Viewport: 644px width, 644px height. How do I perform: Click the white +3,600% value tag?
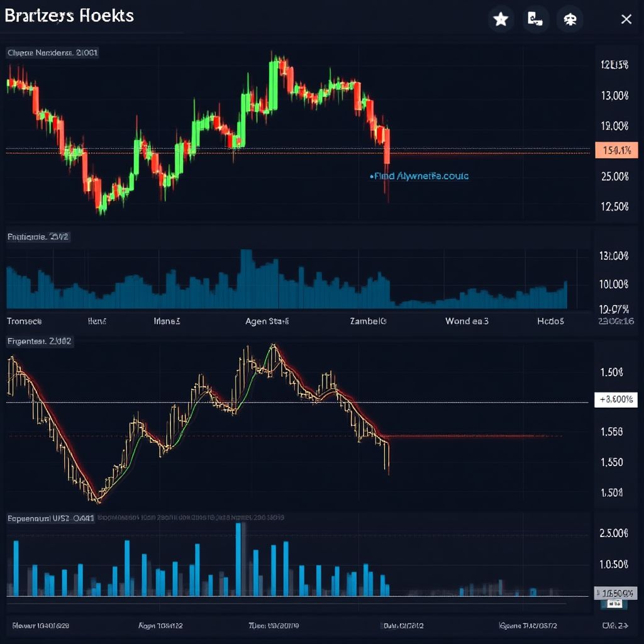[616, 399]
